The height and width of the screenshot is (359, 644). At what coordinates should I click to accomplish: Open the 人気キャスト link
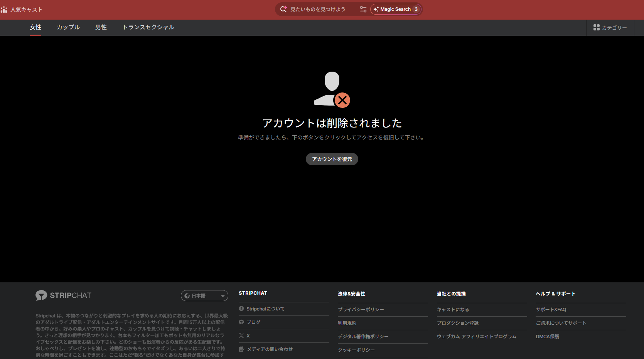(26, 10)
